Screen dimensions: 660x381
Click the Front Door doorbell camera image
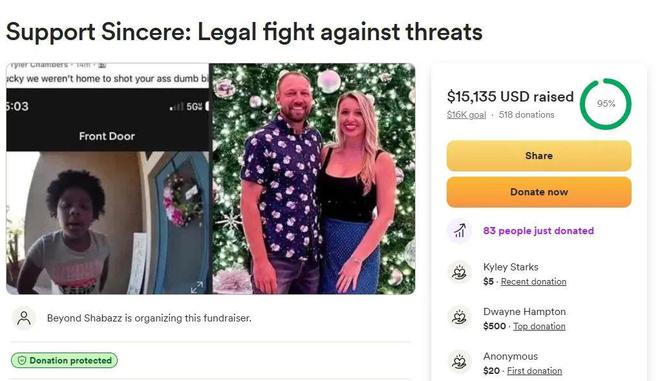(x=108, y=179)
